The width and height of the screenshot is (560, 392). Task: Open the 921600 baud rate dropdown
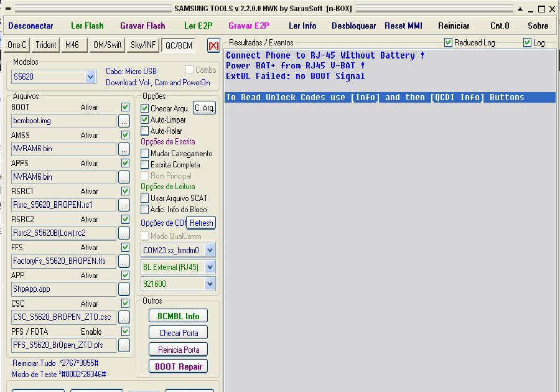tap(210, 284)
